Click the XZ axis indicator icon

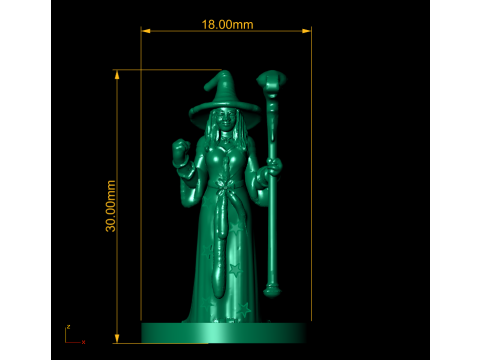coord(75,334)
